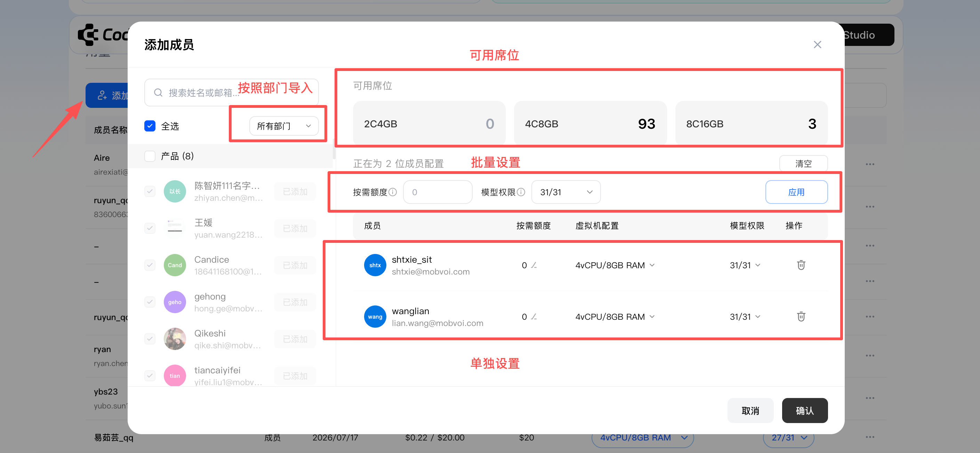
Task: Edit quota pencil for shtxie_sit
Action: (534, 265)
